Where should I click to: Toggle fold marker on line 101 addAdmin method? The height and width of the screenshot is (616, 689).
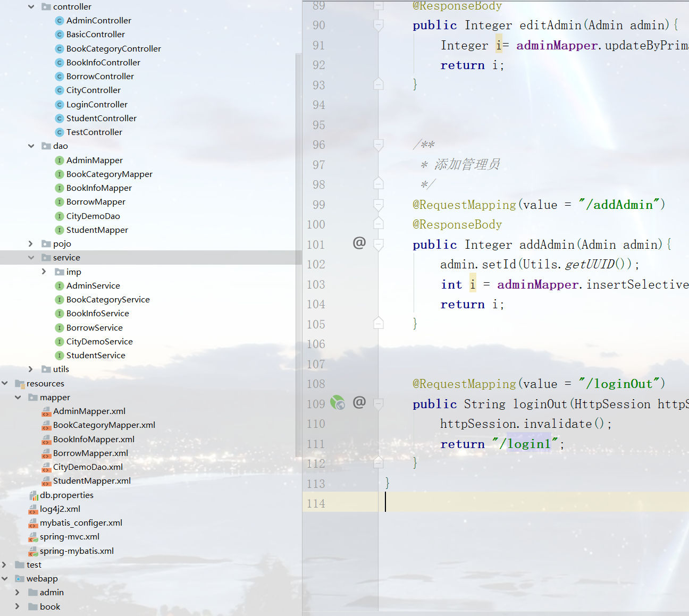pyautogui.click(x=379, y=244)
